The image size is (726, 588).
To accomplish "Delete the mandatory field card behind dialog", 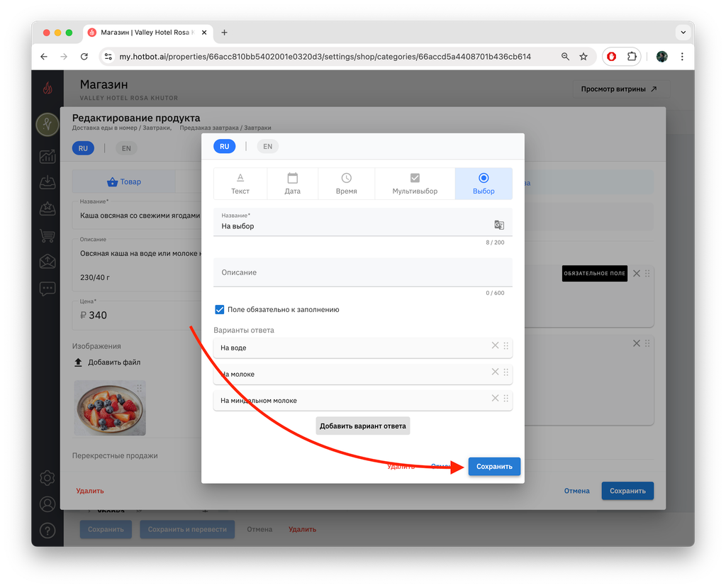I will coord(637,273).
